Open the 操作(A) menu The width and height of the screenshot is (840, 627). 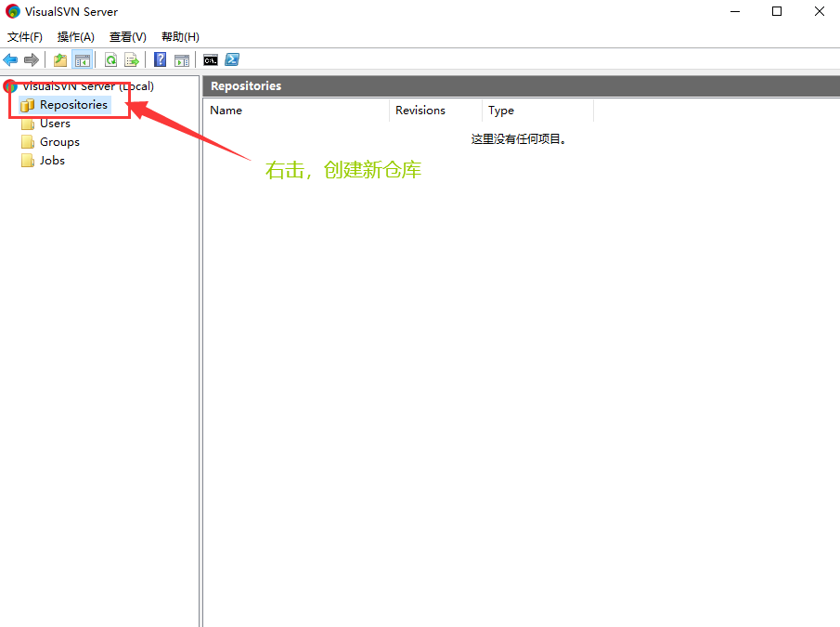coord(75,37)
